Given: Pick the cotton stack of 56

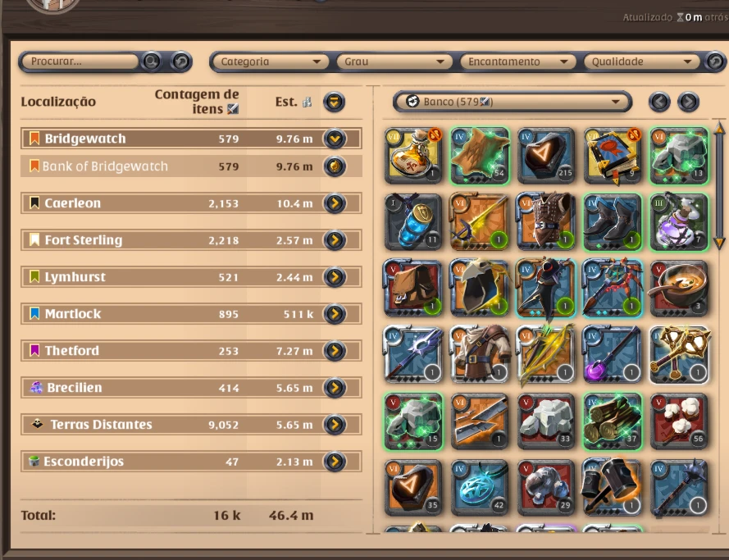Looking at the screenshot, I should pos(679,421).
